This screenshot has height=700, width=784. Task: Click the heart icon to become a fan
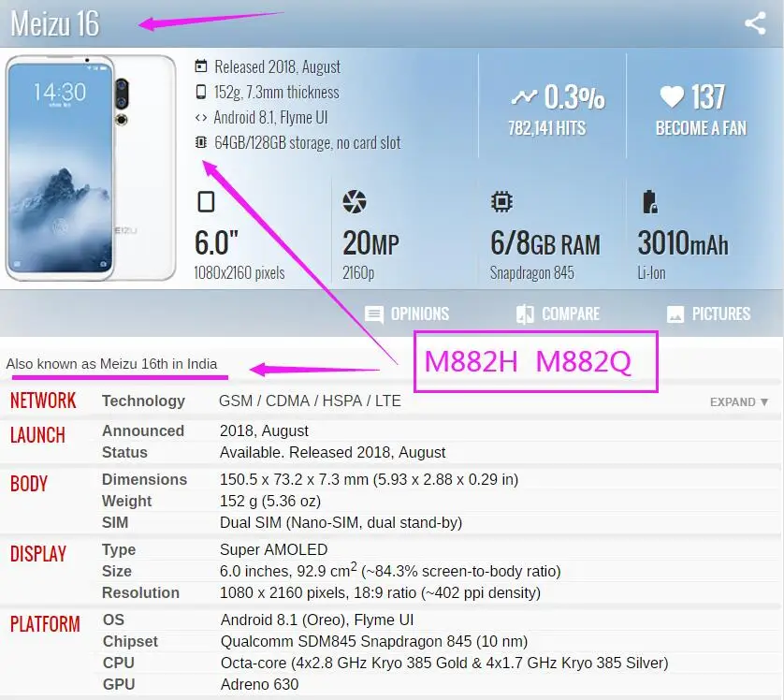coord(672,96)
